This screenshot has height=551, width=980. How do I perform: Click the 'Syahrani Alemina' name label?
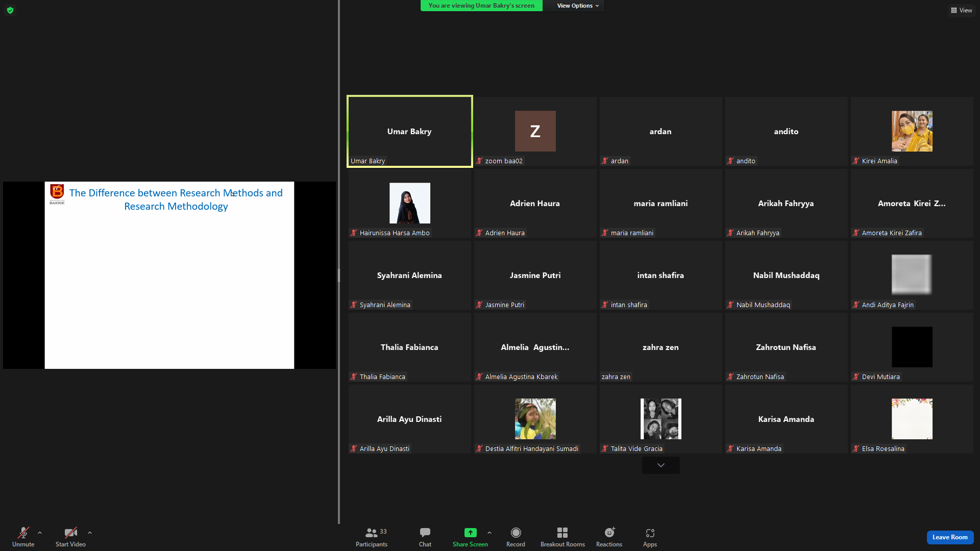(385, 305)
